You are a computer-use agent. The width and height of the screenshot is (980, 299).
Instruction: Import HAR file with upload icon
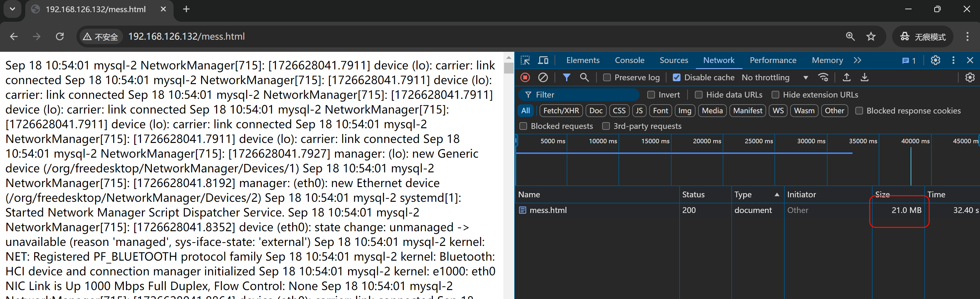pyautogui.click(x=846, y=78)
